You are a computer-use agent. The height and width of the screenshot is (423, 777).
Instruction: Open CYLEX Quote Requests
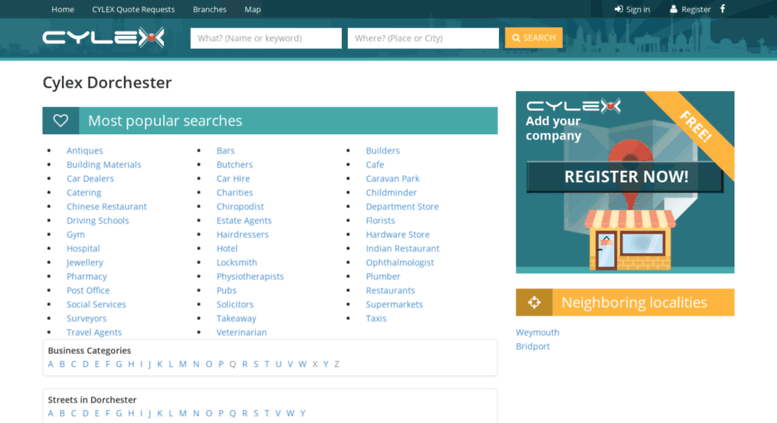point(133,9)
